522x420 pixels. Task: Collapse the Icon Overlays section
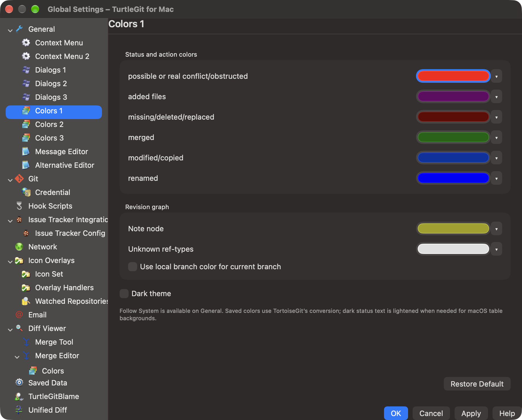[10, 261]
